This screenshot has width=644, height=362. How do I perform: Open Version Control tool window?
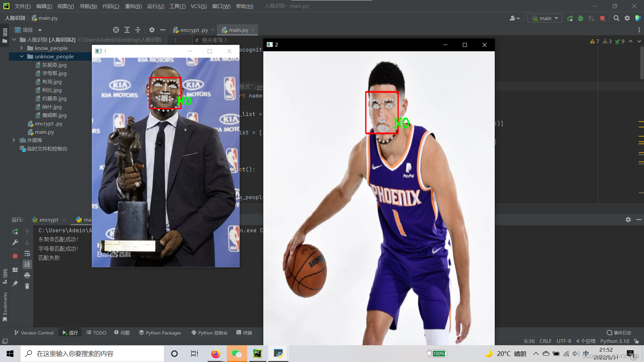coord(34,333)
